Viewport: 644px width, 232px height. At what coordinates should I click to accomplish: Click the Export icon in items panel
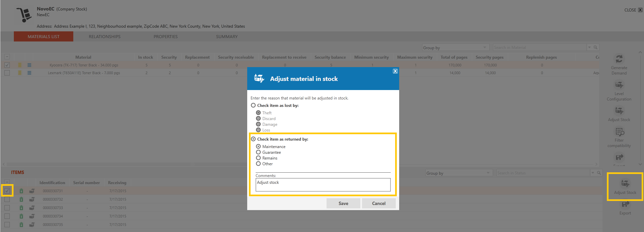pos(625,204)
